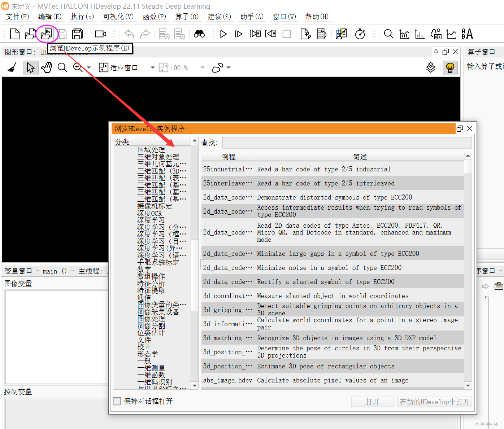Viewport: 504px width, 429px height.
Task: Activate the profiler stopwatch icon
Action: pyautogui.click(x=360, y=34)
